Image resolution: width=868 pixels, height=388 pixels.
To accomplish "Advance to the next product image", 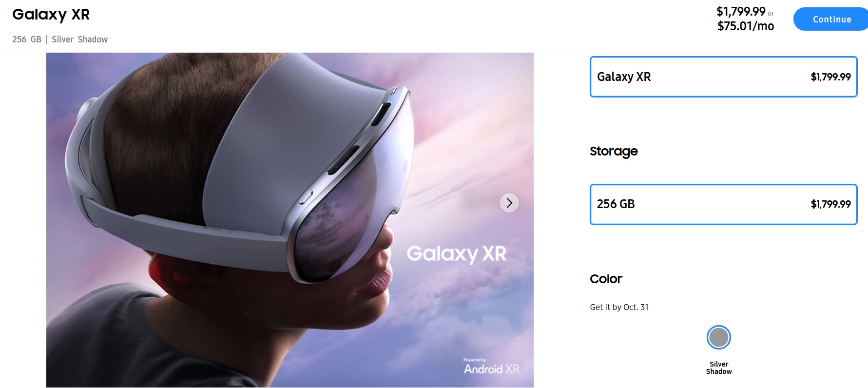I will [509, 203].
